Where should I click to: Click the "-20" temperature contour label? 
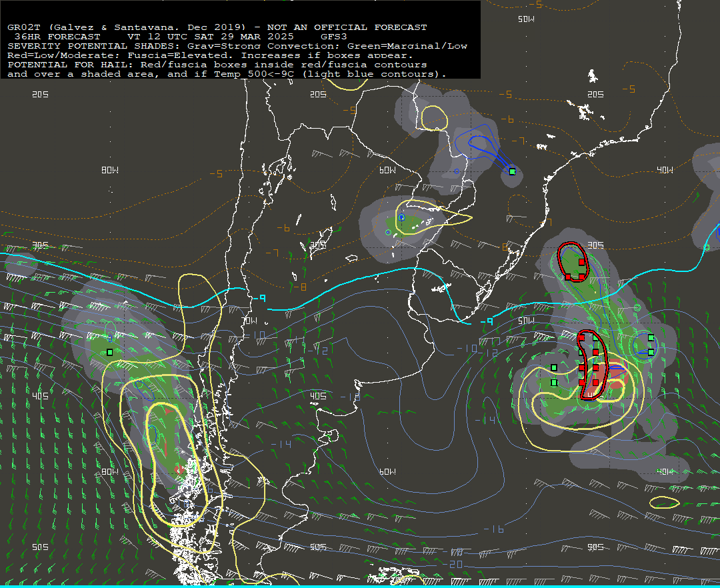[x=453, y=564]
